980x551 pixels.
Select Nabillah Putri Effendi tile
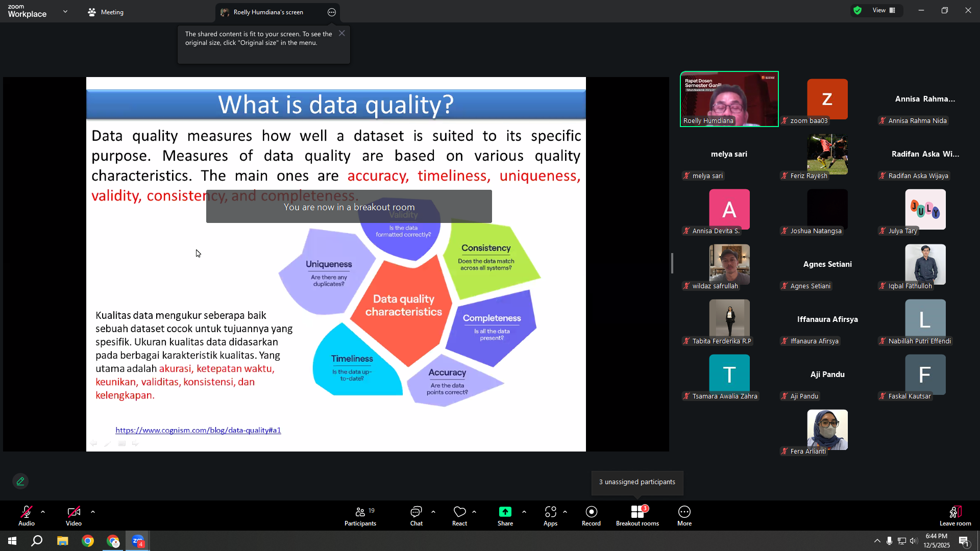(925, 319)
